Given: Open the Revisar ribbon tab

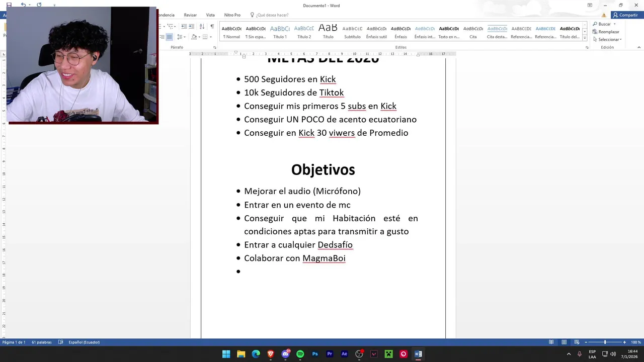Looking at the screenshot, I should coord(190,15).
